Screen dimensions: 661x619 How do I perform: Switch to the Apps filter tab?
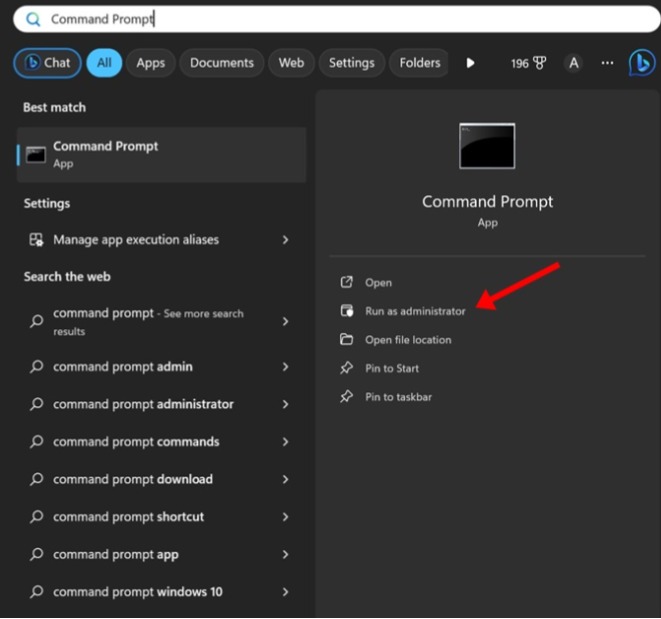click(x=150, y=63)
